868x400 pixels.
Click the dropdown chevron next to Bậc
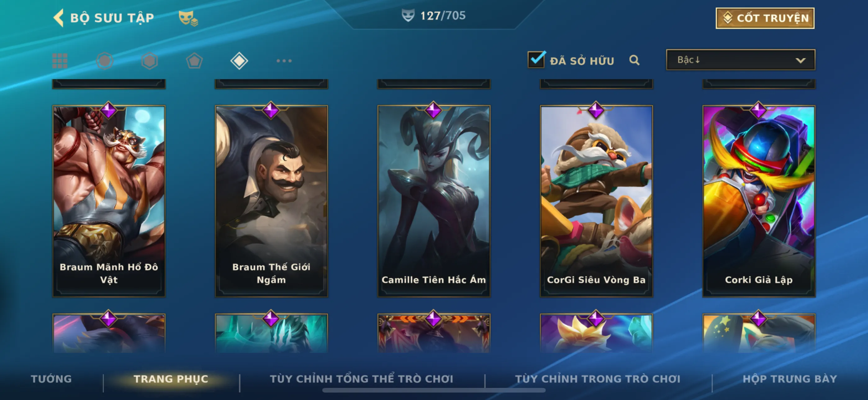[x=801, y=60]
